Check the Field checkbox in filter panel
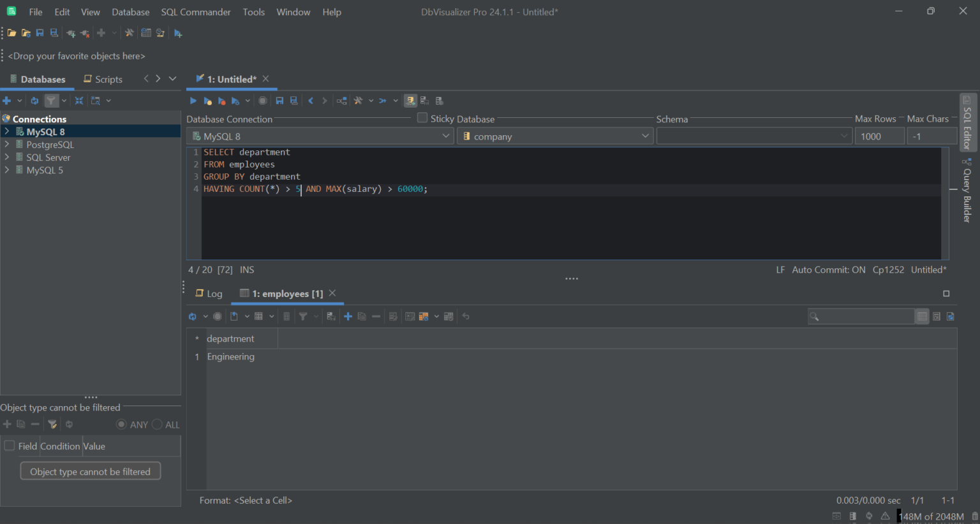This screenshot has width=980, height=524. coord(9,446)
